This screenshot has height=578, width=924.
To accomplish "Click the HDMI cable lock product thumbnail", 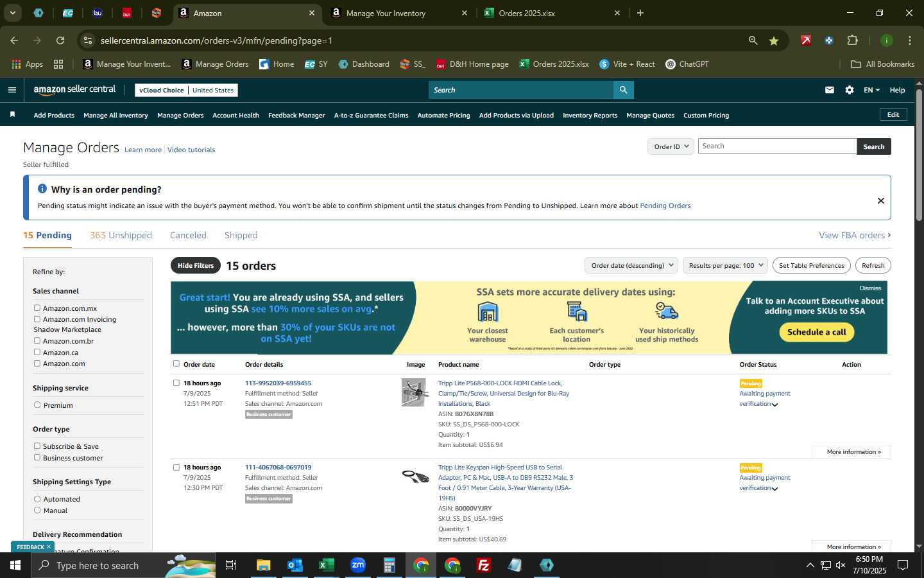I will point(415,392).
